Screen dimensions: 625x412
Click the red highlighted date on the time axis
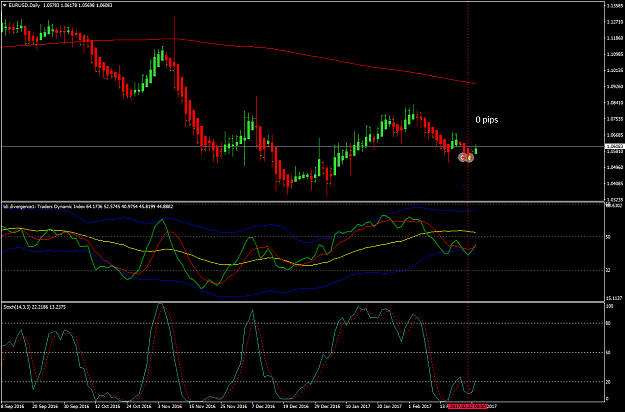[x=468, y=406]
